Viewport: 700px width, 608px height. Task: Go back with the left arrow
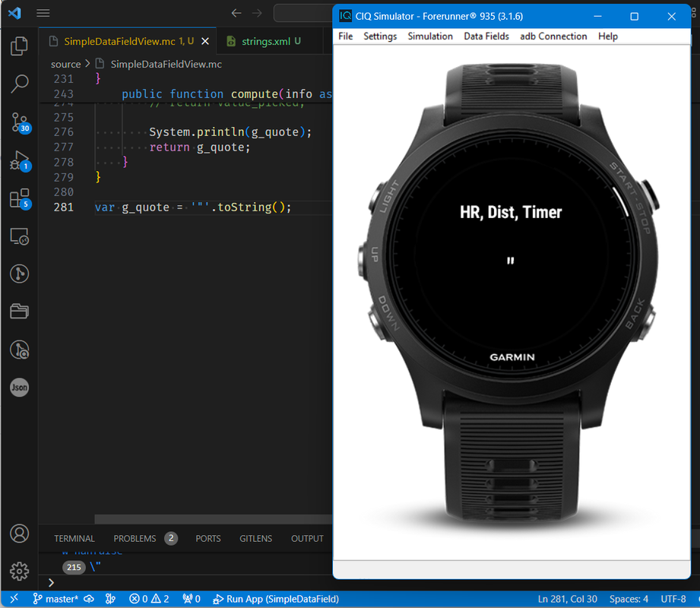click(236, 13)
